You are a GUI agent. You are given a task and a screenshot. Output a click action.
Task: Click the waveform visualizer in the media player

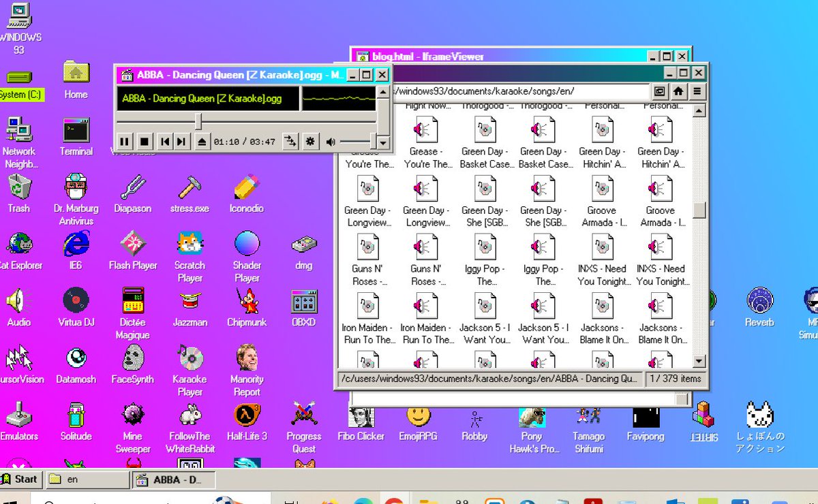coord(339,98)
